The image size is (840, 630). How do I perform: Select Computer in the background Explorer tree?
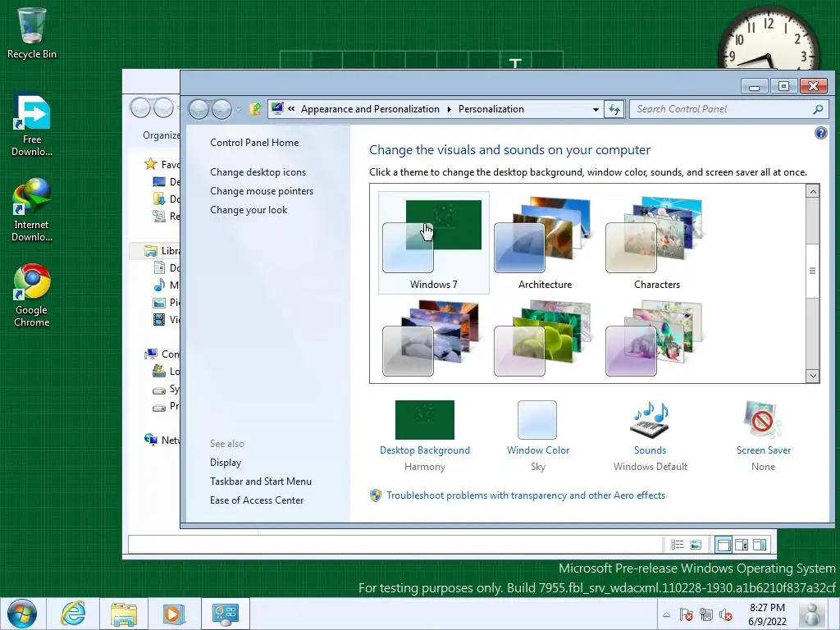tap(163, 354)
